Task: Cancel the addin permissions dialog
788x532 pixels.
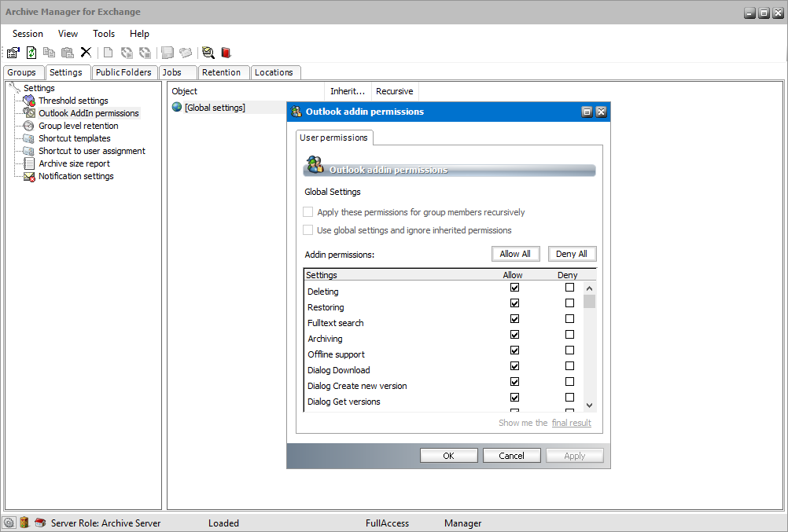Action: click(x=512, y=456)
